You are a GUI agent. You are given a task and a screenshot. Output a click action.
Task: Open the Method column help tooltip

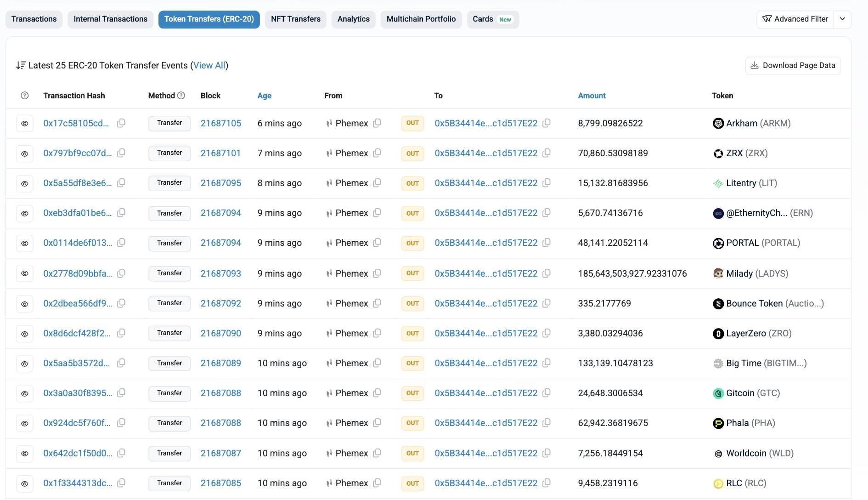[x=181, y=95]
